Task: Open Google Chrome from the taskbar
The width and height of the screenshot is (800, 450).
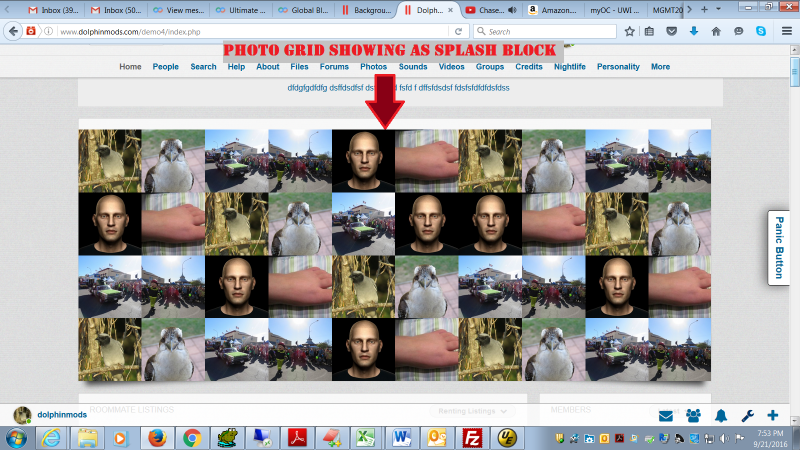Action: tap(192, 438)
